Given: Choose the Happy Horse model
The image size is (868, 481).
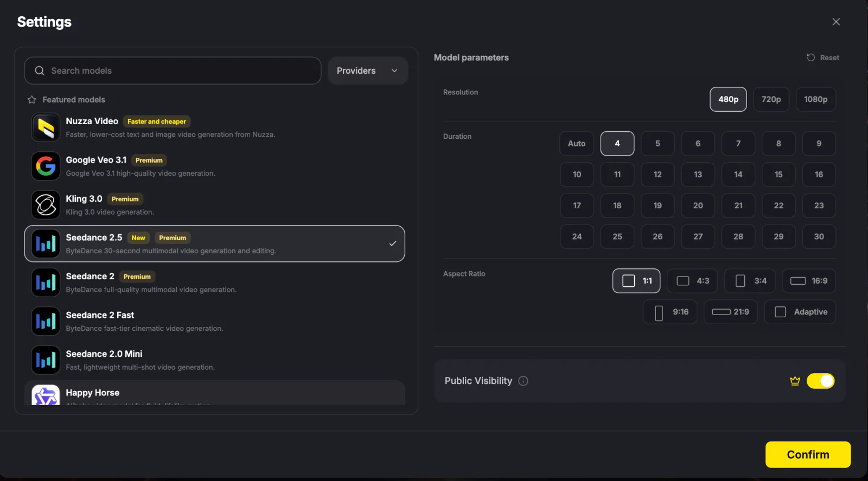Looking at the screenshot, I should pos(215,393).
